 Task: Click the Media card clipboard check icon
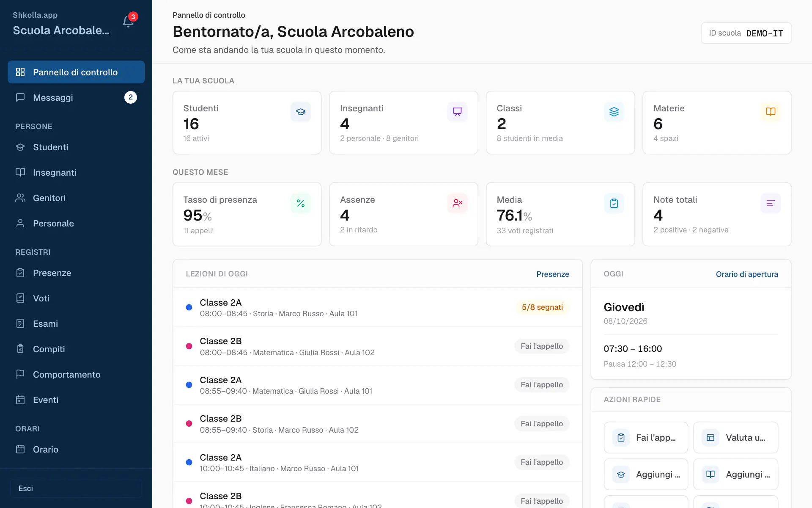tap(614, 203)
